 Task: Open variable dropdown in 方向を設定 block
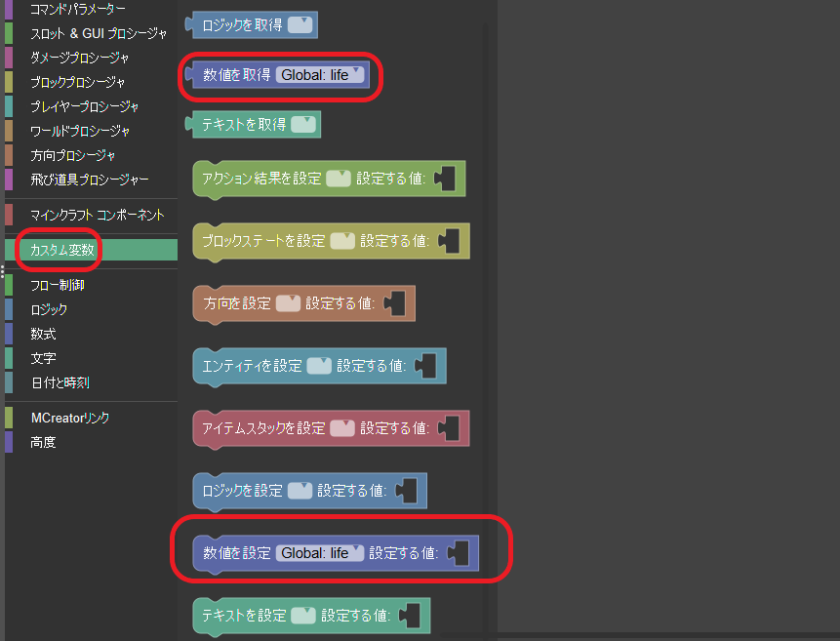pos(288,303)
